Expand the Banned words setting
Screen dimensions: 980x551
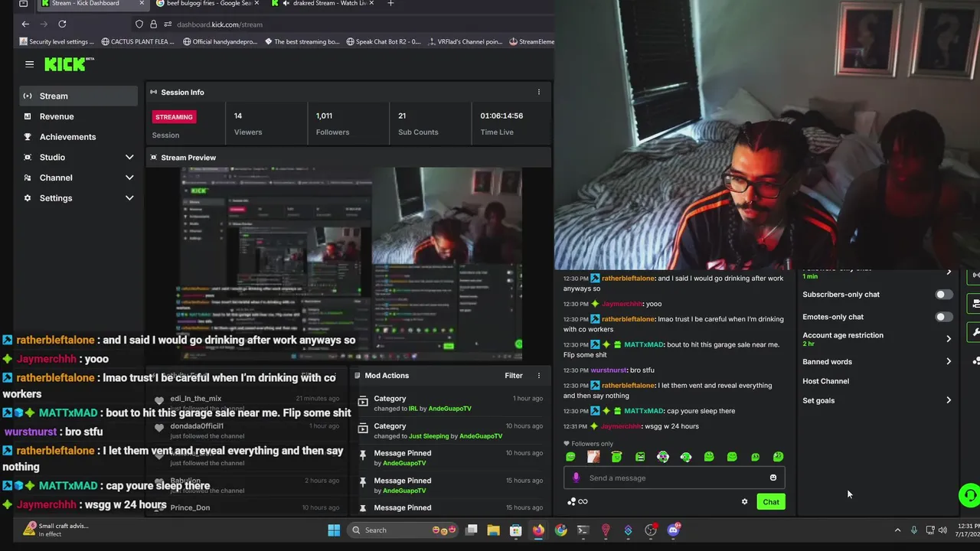point(877,362)
